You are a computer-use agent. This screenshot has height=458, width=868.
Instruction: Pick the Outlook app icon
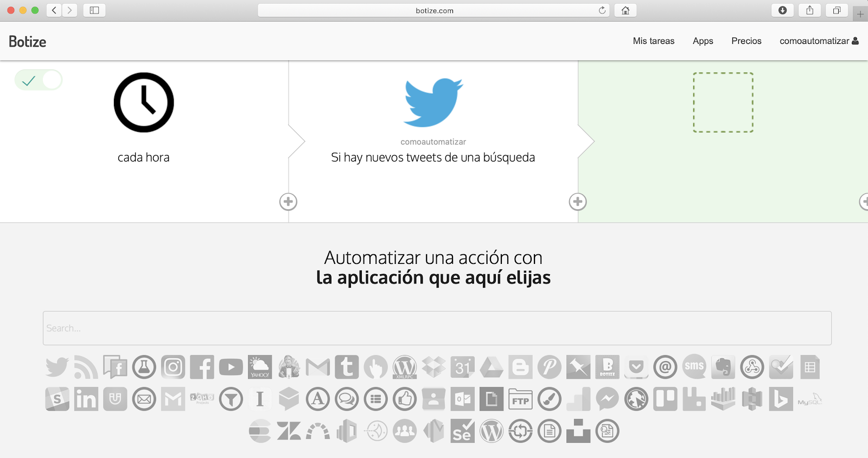click(x=463, y=399)
